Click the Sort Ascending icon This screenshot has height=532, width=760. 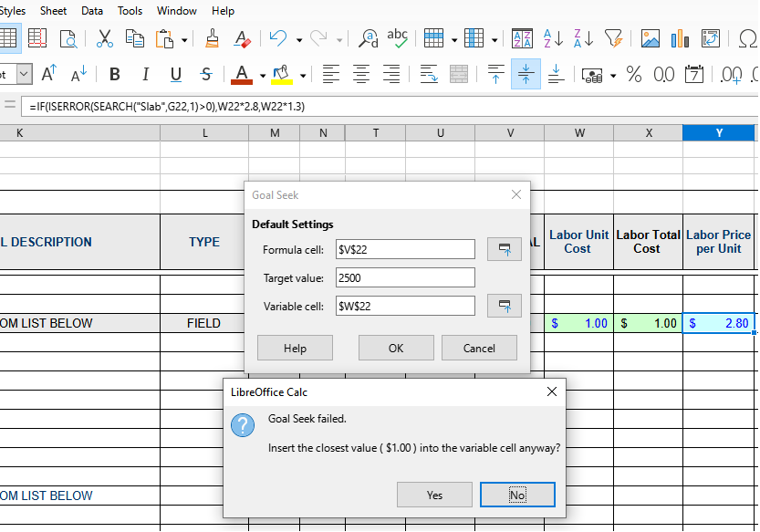[x=553, y=39]
